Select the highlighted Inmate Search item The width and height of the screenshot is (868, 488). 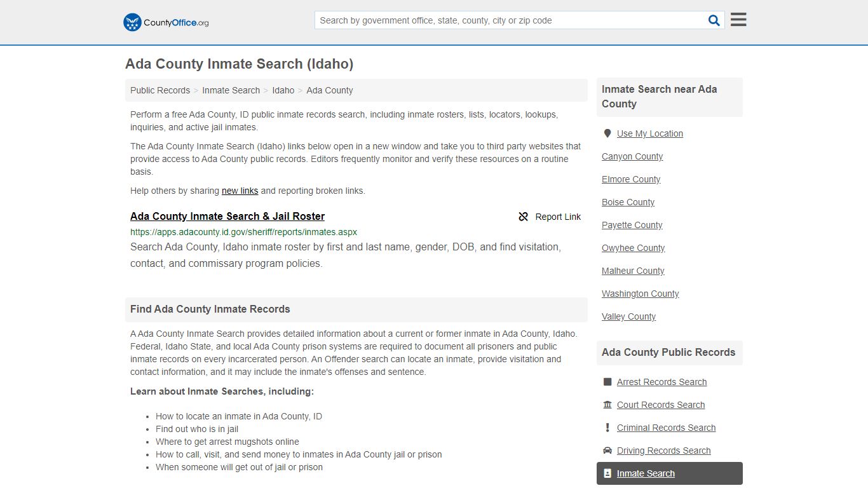[x=670, y=473]
